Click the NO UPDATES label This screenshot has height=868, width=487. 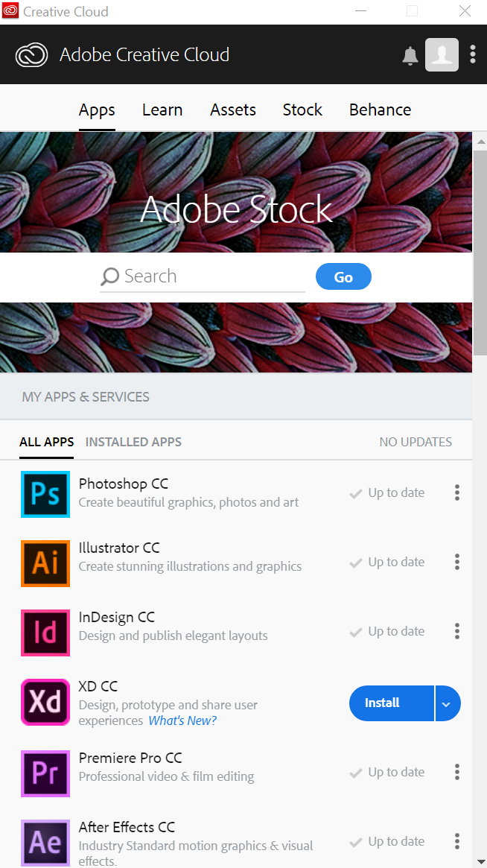(416, 442)
